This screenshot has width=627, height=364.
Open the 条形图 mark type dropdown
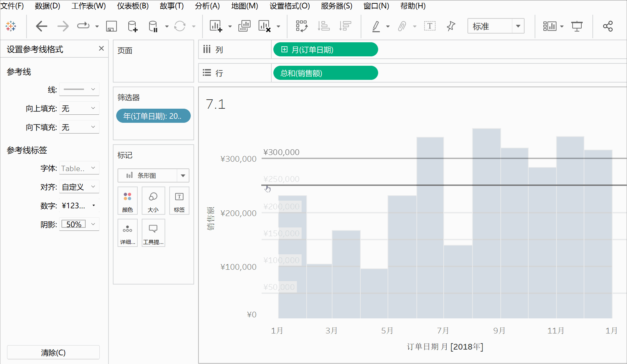pyautogui.click(x=153, y=175)
